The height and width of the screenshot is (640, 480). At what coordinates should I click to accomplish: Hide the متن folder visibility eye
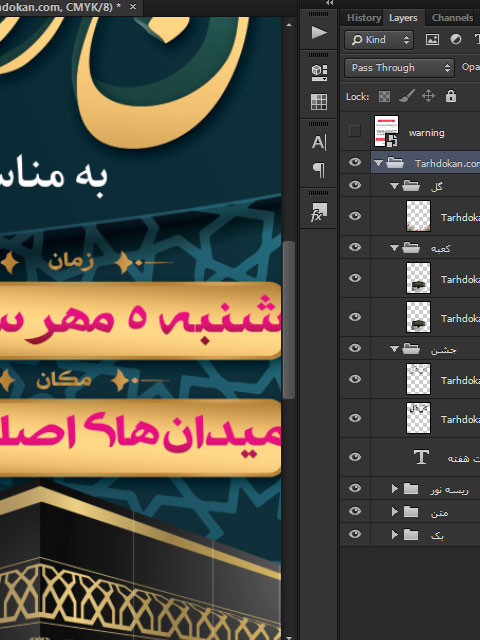tap(355, 511)
